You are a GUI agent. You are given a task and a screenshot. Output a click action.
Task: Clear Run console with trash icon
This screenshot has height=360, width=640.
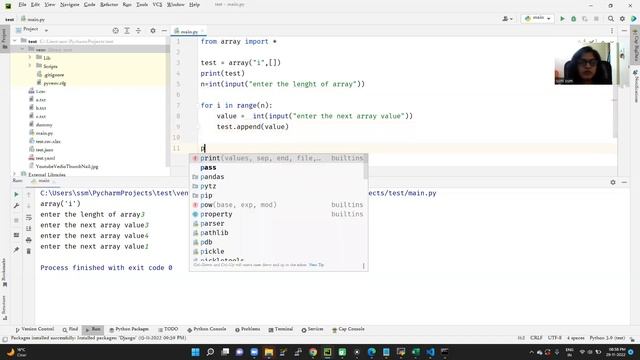[x=29, y=251]
